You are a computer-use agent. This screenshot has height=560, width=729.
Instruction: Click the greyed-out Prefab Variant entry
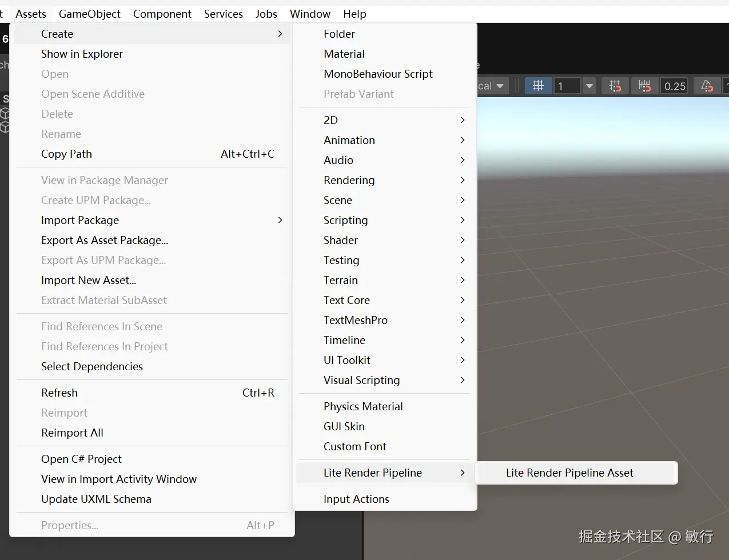(x=385, y=94)
